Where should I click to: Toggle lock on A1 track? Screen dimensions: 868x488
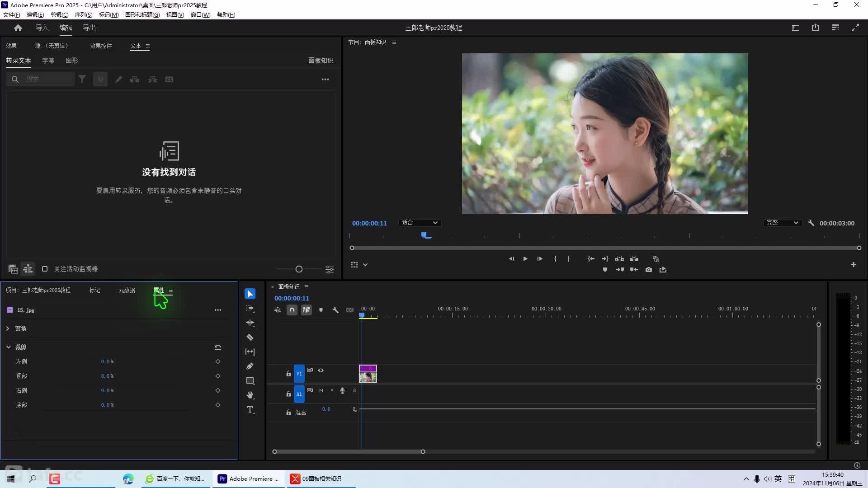coord(288,394)
